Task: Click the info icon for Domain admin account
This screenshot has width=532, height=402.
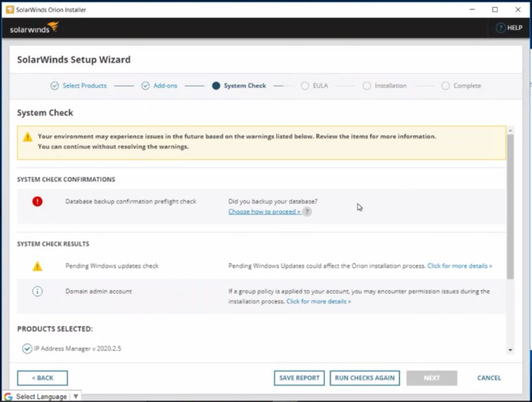Action: [37, 291]
